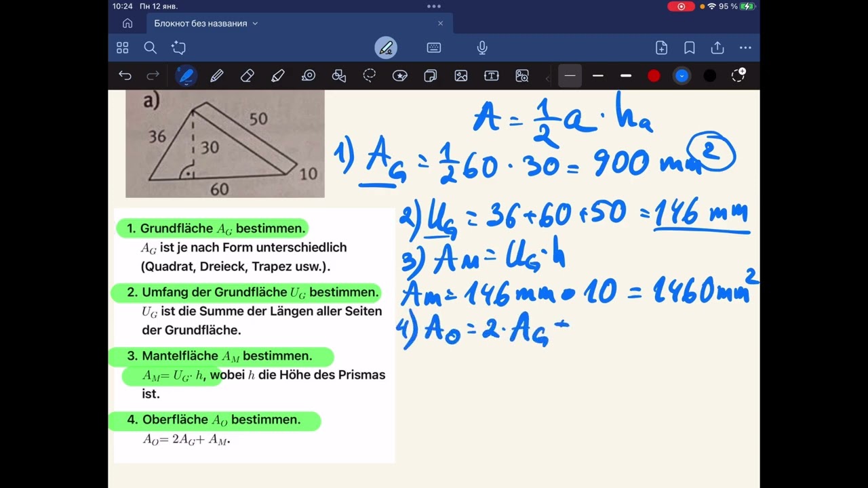
Task: Open the share and export menu
Action: point(717,47)
